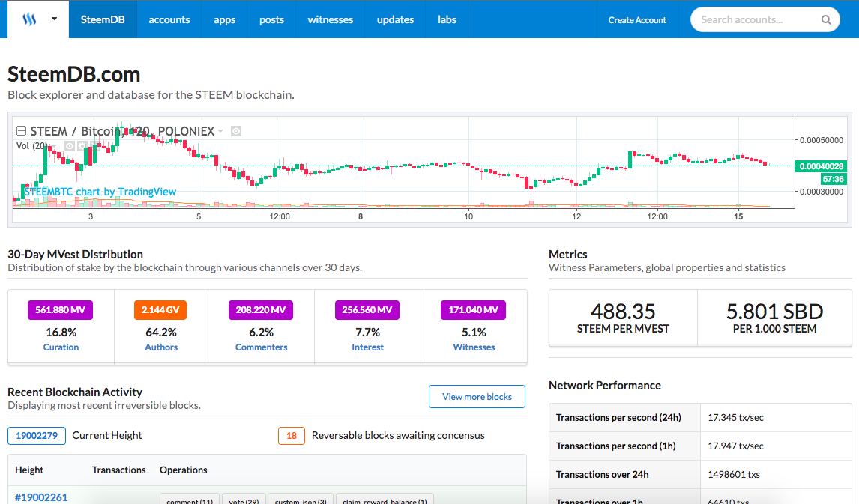
Task: Click the Create Account link
Action: tap(637, 20)
